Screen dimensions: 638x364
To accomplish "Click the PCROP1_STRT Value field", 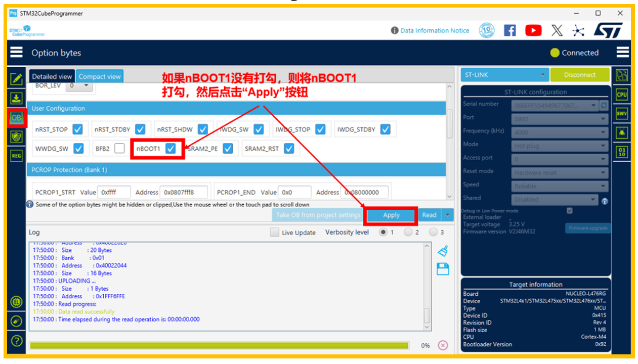I will pos(114,192).
